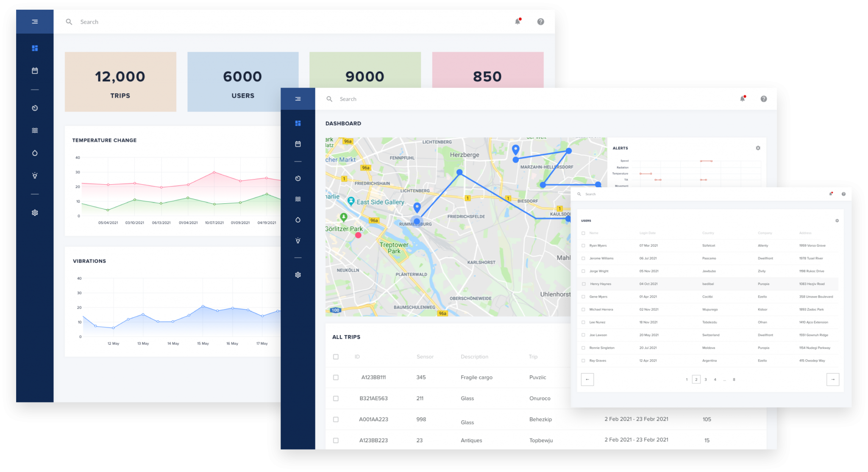Select the checkbox for trip A123BB111
The image size is (868, 472).
pyautogui.click(x=336, y=377)
